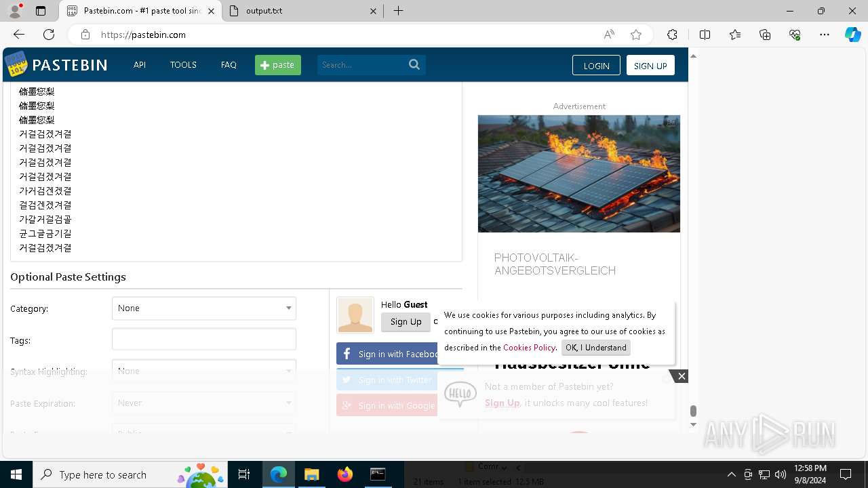The image size is (868, 488).
Task: Click the Pastebin logo icon
Action: coord(16,64)
